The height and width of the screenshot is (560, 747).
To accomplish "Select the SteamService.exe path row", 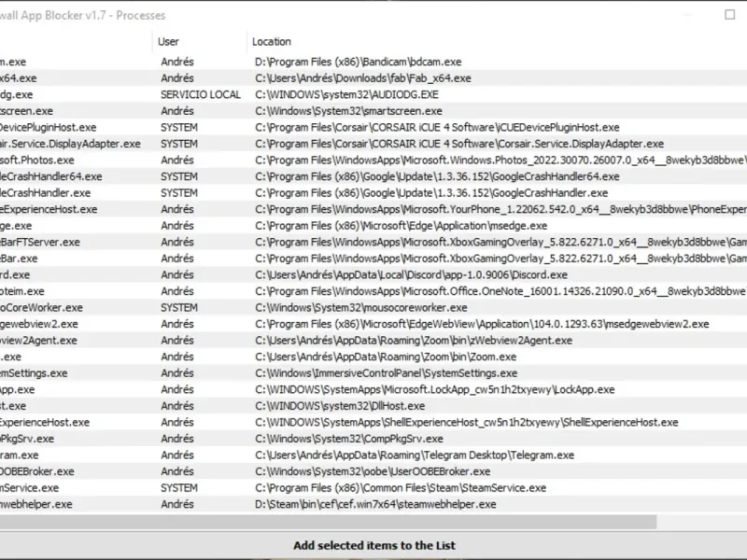I will coord(401,488).
